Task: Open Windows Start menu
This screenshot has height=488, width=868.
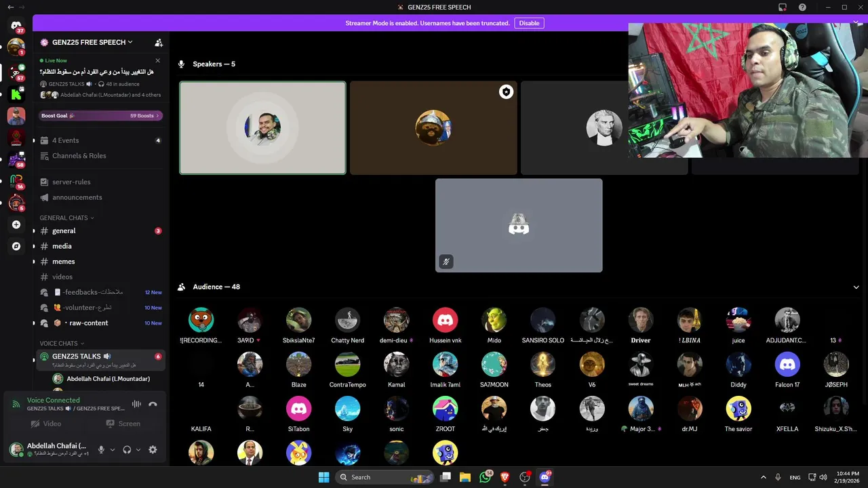Action: [x=323, y=477]
